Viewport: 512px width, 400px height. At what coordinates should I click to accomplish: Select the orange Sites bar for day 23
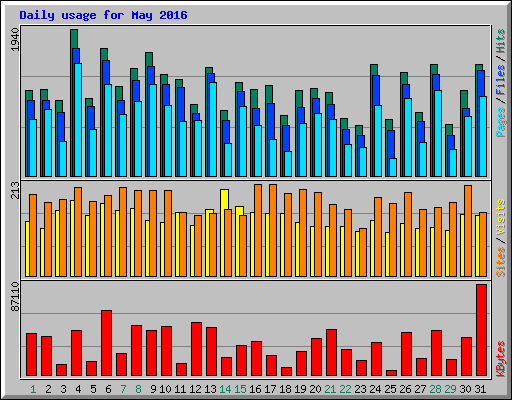(363, 252)
